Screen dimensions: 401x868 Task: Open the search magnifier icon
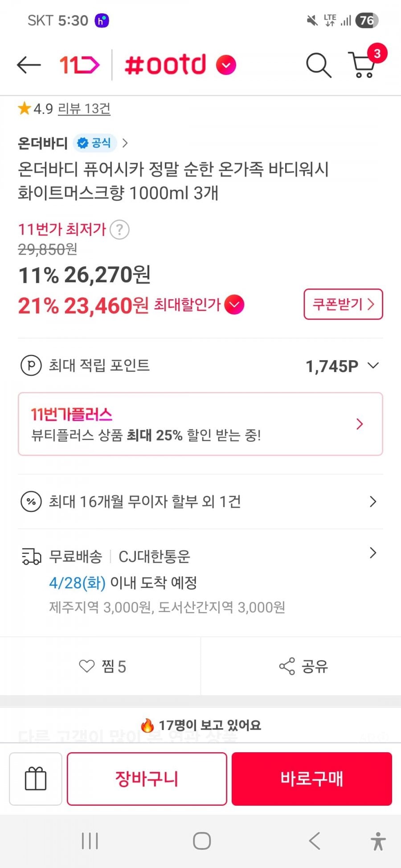click(318, 65)
